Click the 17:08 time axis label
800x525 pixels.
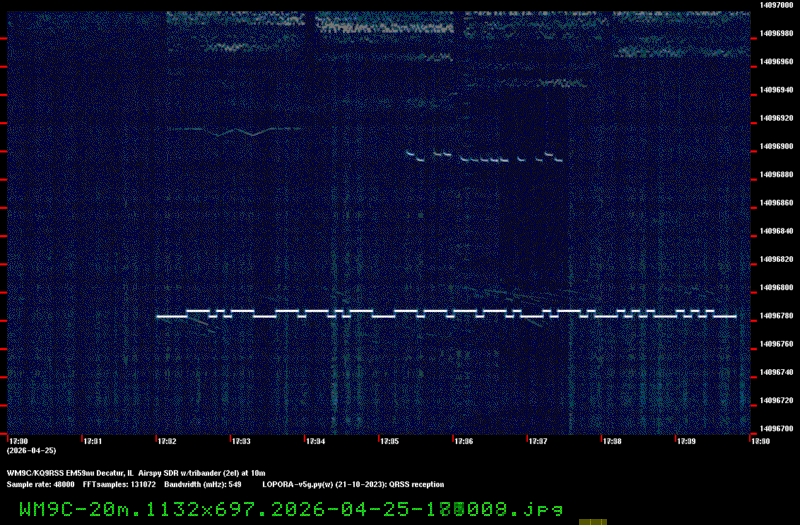click(x=612, y=441)
